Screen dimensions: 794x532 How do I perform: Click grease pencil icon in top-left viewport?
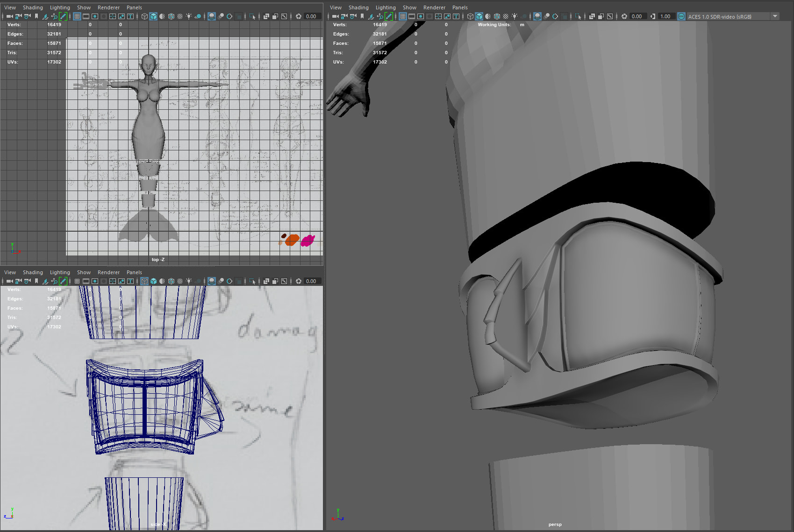63,16
